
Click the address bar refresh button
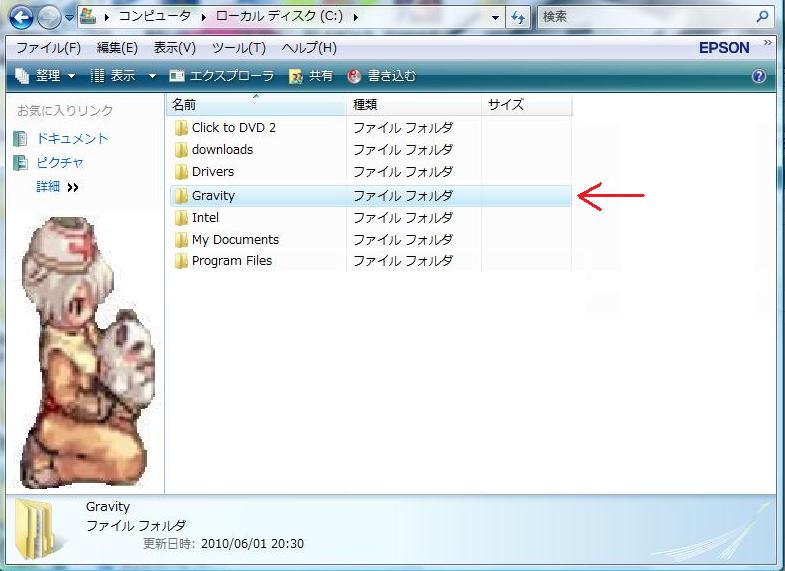518,18
